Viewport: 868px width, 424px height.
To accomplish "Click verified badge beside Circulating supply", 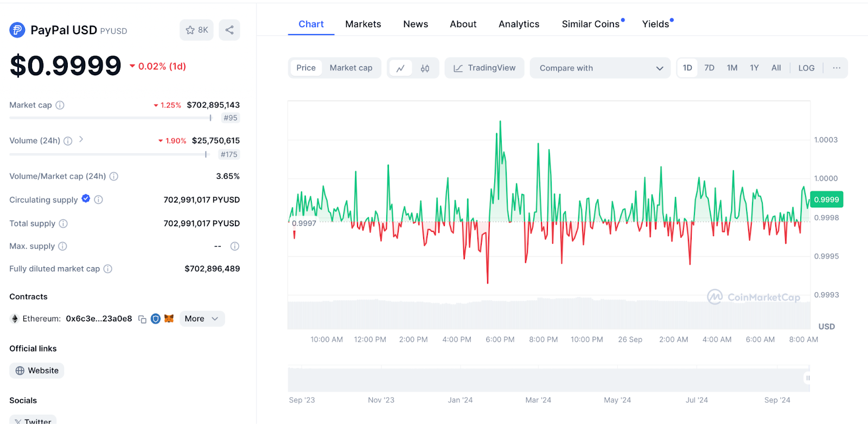I will tap(86, 199).
